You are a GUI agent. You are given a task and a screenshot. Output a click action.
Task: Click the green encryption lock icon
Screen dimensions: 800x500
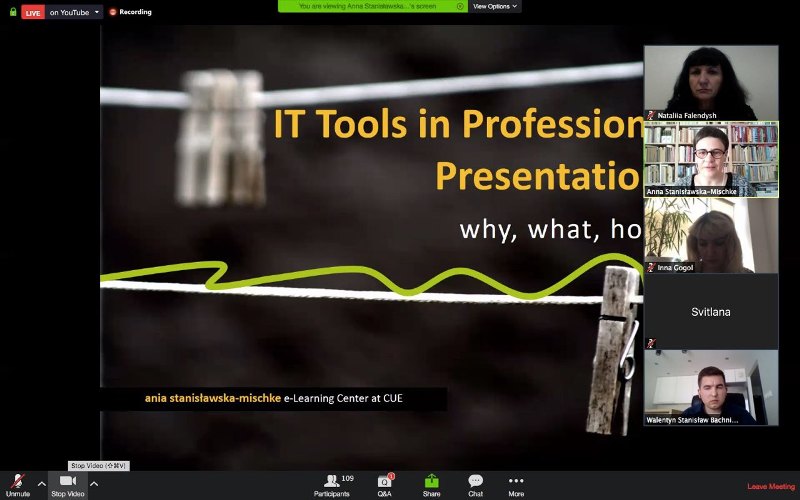(13, 12)
